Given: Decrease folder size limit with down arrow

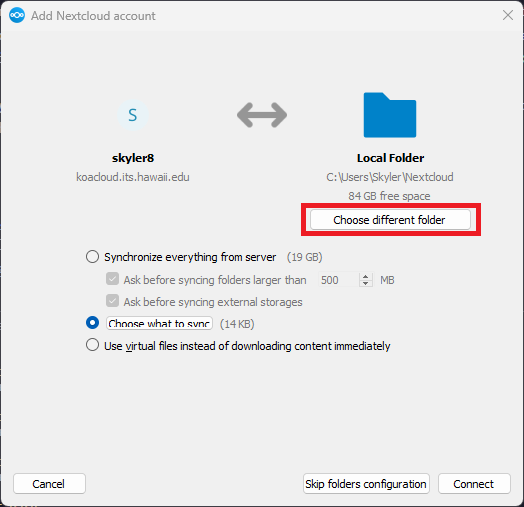Looking at the screenshot, I should pyautogui.click(x=366, y=283).
